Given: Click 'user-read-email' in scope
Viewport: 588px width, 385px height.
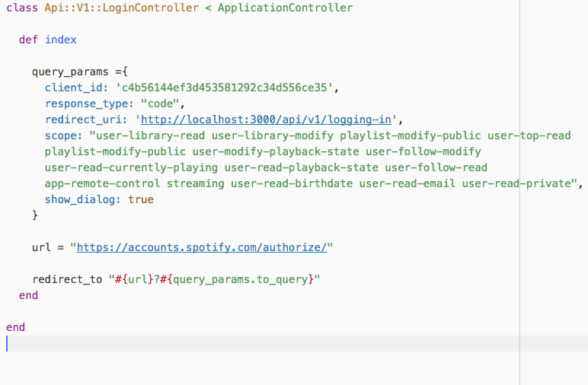Looking at the screenshot, I should point(407,183).
